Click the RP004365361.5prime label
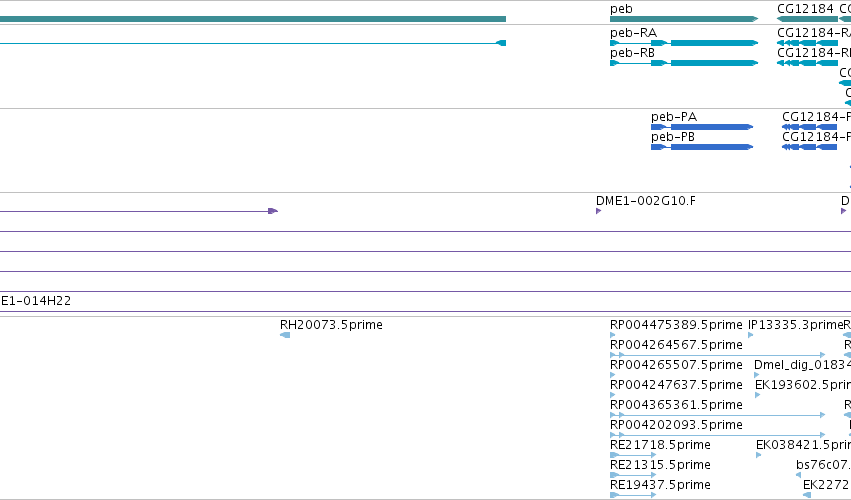The width and height of the screenshot is (851, 500). click(x=676, y=405)
